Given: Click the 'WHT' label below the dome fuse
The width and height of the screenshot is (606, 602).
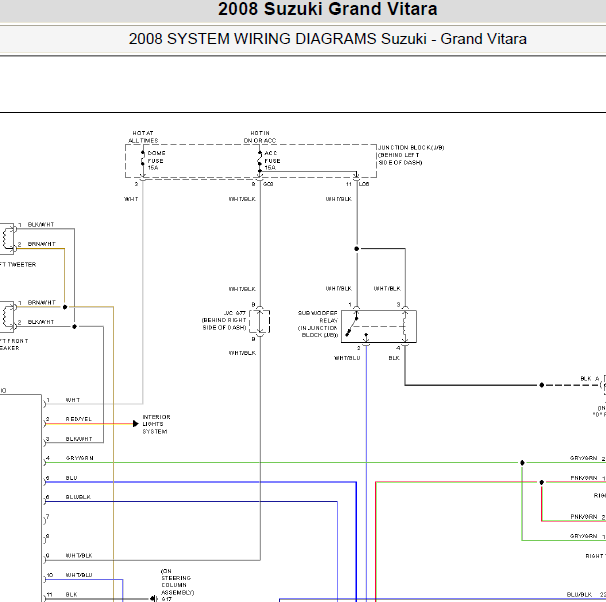Looking at the screenshot, I should pos(131,199).
